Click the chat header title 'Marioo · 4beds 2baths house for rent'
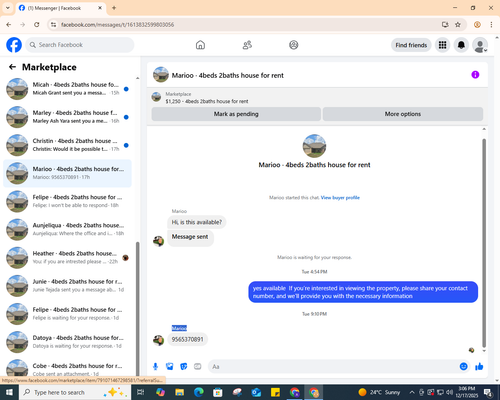Viewport: 500px width, 400px height. click(227, 75)
